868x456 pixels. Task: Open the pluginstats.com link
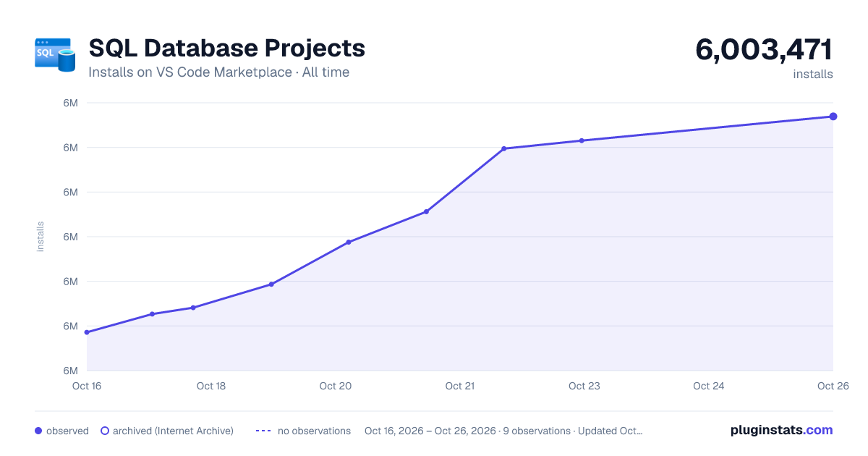pyautogui.click(x=781, y=430)
